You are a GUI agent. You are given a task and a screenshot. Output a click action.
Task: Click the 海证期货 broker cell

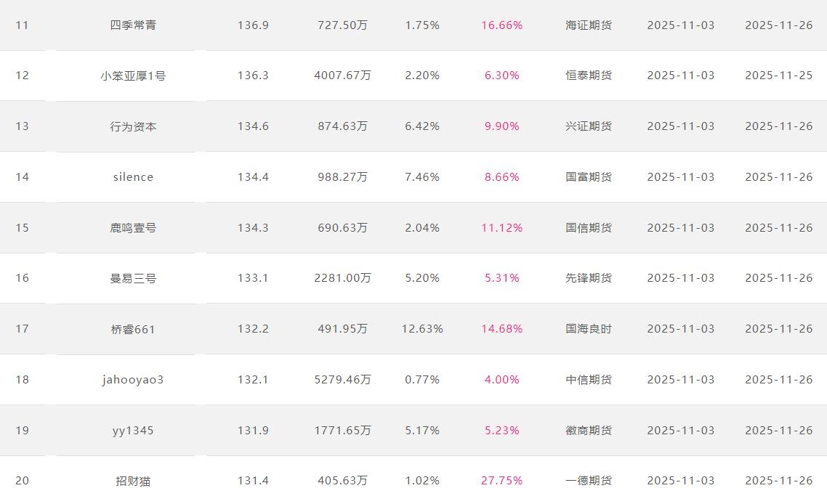589,25
